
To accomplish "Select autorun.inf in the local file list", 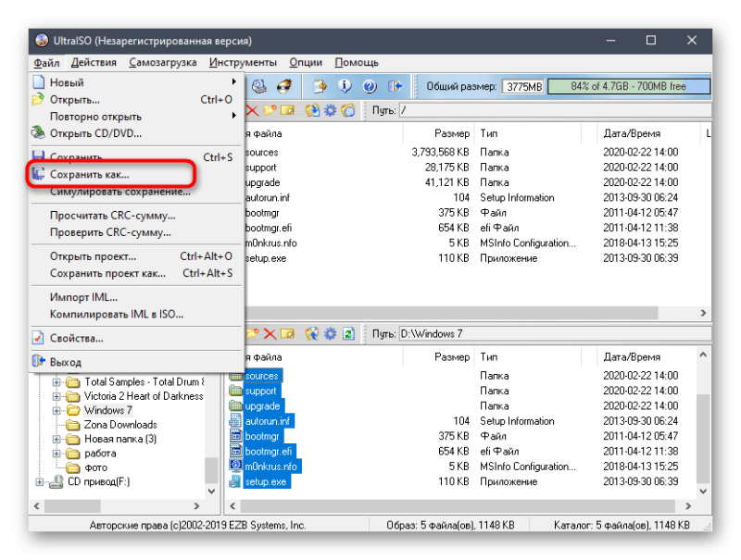I will click(x=268, y=421).
